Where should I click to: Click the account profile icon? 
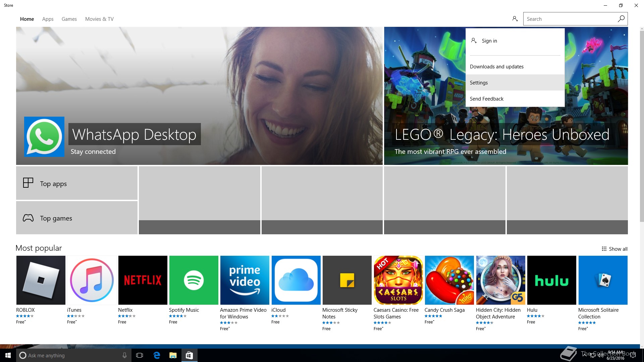pos(515,19)
